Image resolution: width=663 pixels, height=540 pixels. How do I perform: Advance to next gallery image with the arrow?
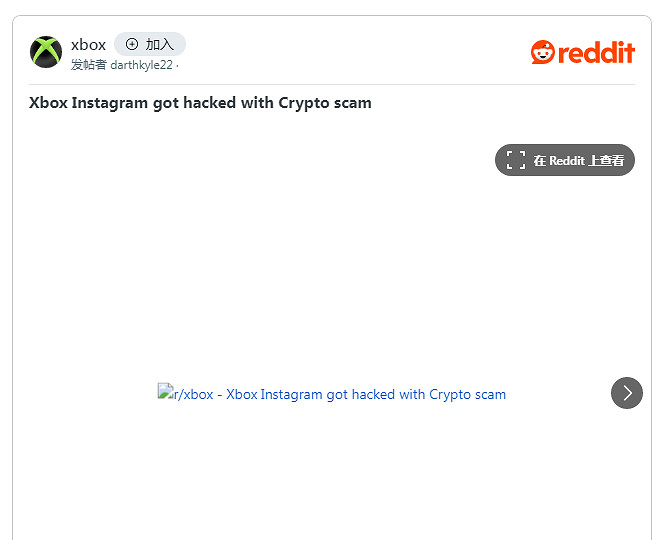tap(627, 393)
